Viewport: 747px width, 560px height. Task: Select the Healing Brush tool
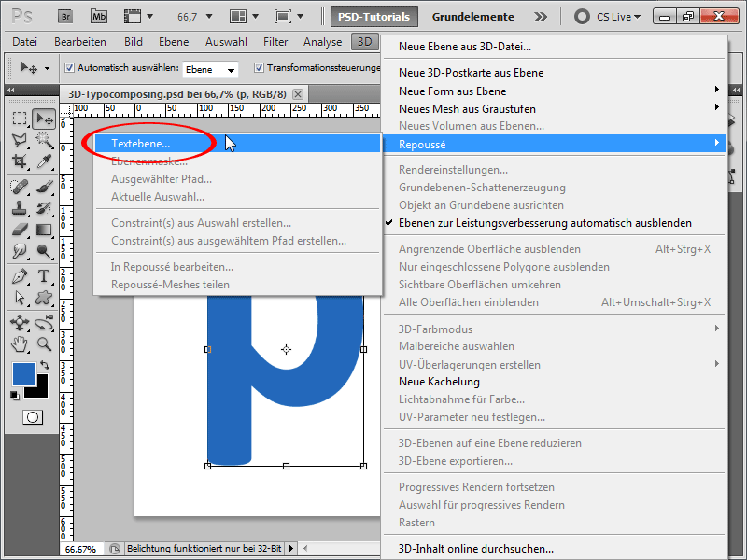pos(19,186)
